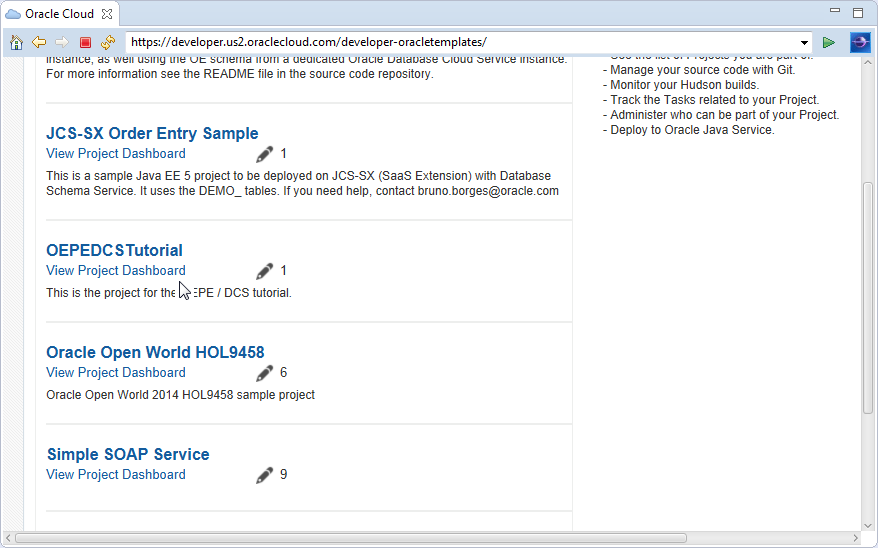The width and height of the screenshot is (878, 548).
Task: Click 'Administer who can be part of your Project.'
Action: 725,115
